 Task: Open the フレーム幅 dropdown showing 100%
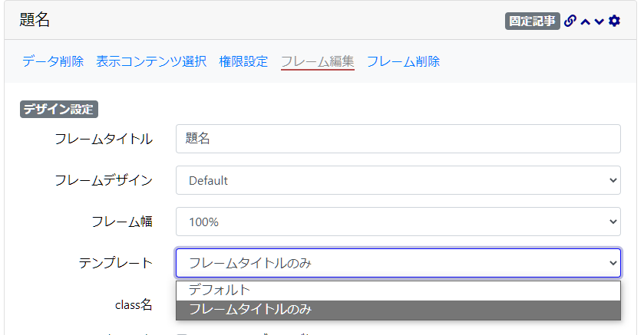398,222
